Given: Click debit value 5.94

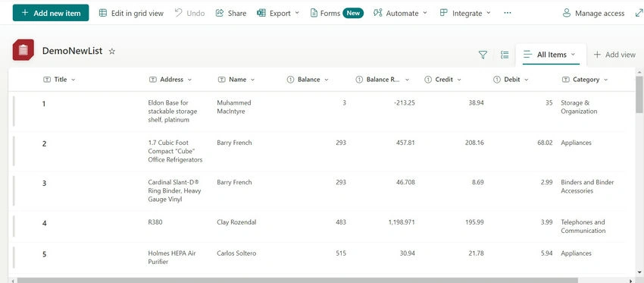Looking at the screenshot, I should click(x=547, y=253).
